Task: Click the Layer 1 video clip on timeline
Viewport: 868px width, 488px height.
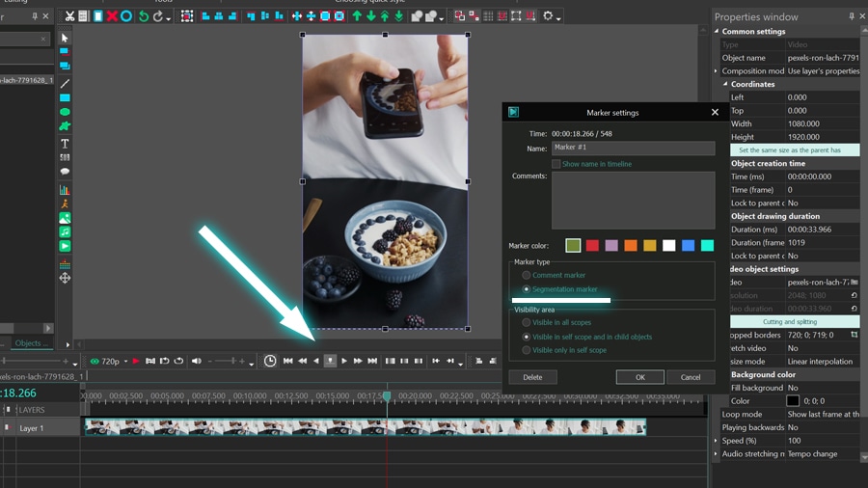Action: [x=366, y=427]
